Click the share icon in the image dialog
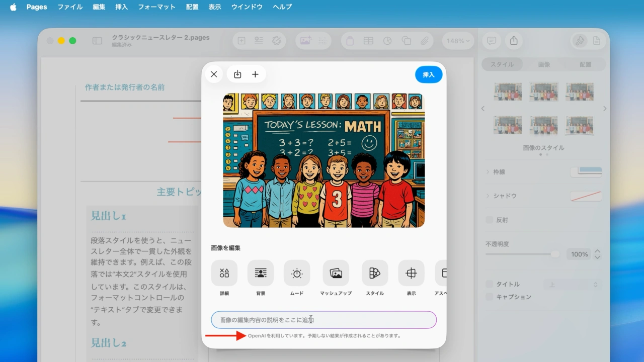644x362 pixels. (237, 74)
